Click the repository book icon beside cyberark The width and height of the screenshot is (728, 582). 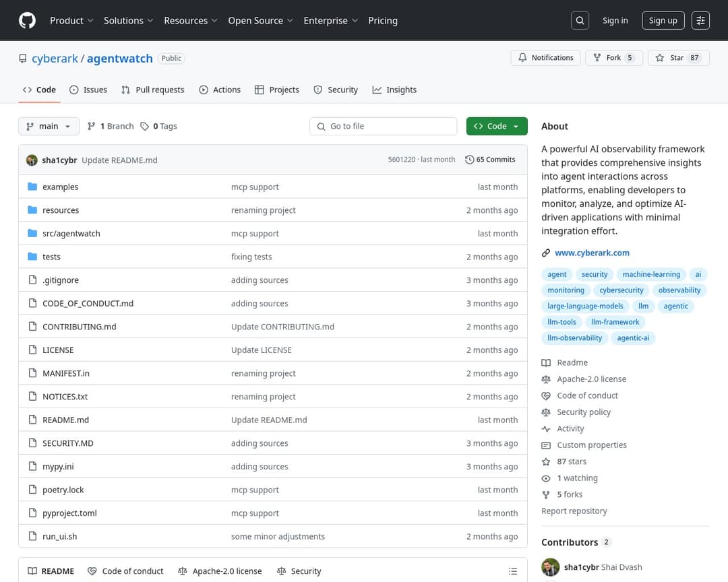[23, 59]
